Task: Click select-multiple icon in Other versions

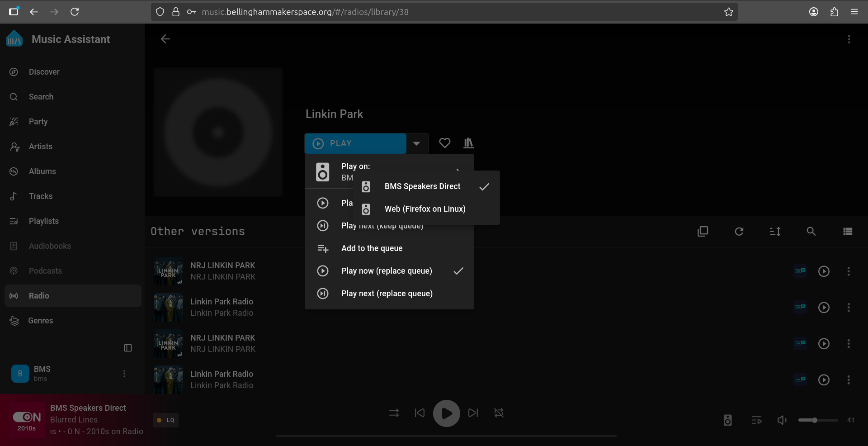Action: [703, 232]
